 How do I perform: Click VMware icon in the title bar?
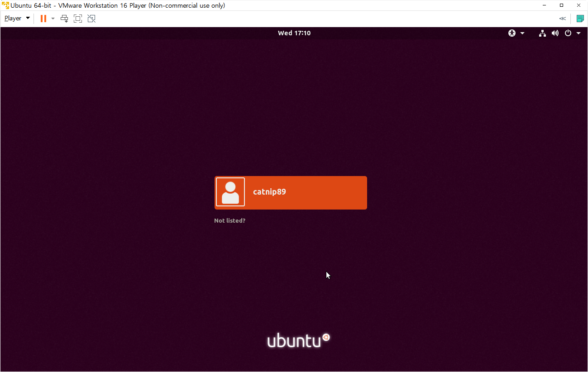(x=5, y=5)
